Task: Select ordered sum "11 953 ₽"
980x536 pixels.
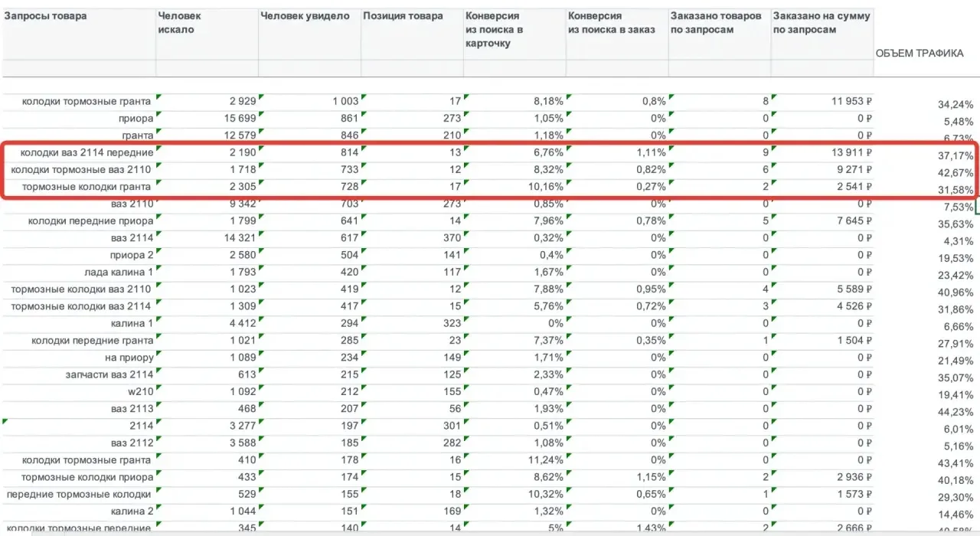Action: [851, 101]
